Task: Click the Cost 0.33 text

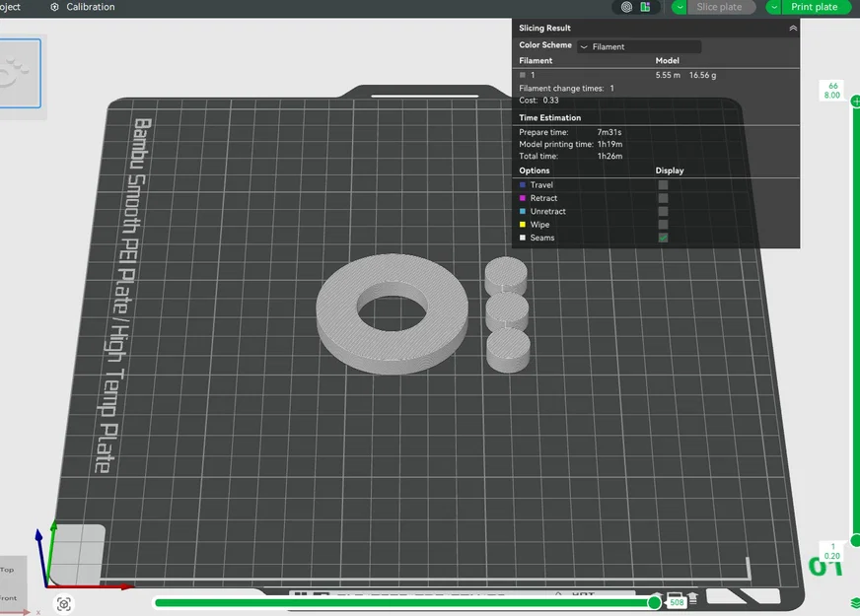Action: [x=538, y=101]
